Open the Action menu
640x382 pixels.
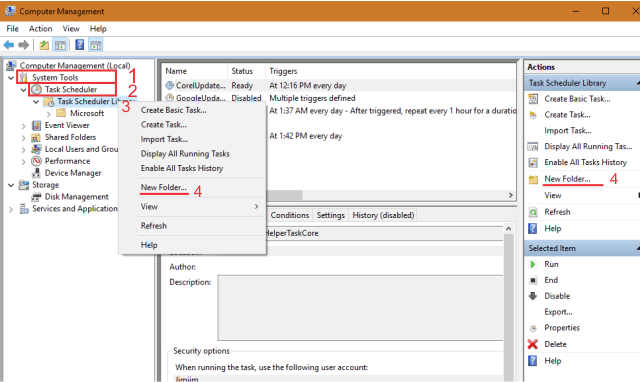pyautogui.click(x=40, y=29)
